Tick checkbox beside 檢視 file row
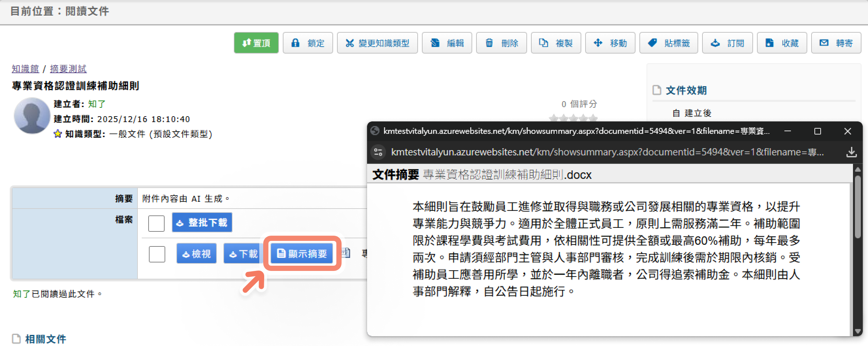Viewport: 868px width, 346px height. pos(157,254)
